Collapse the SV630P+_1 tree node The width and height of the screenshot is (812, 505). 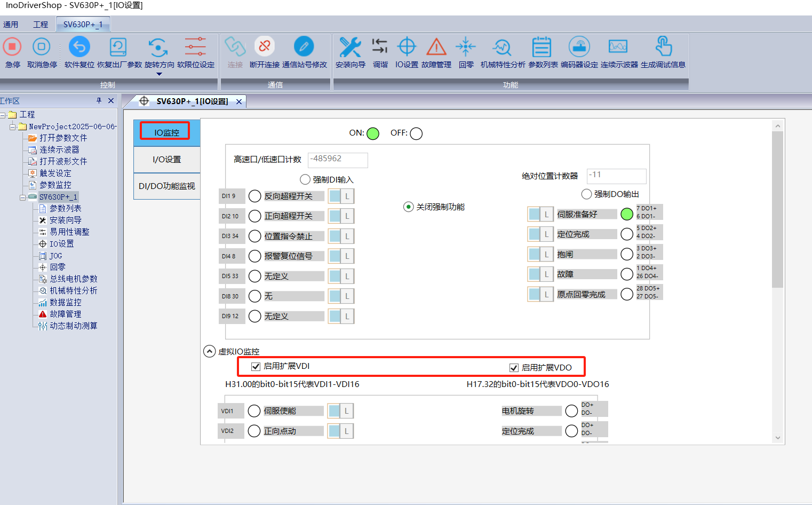pos(23,197)
